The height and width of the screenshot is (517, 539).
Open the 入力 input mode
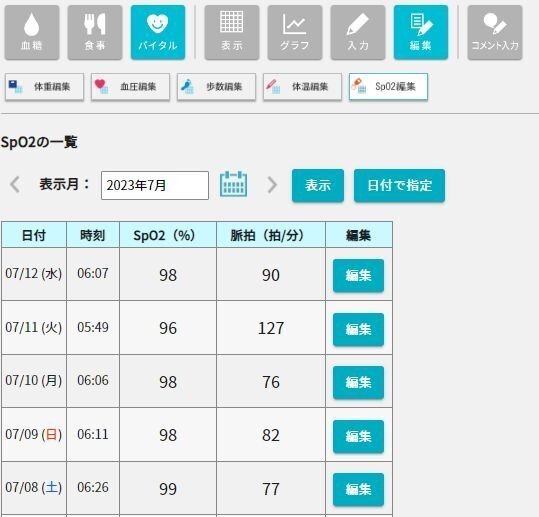coord(358,33)
